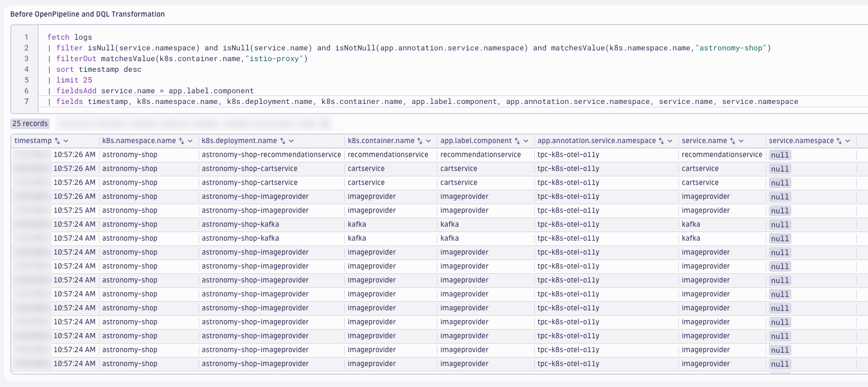The width and height of the screenshot is (868, 387).
Task: Sort by service.name column icon
Action: point(733,141)
